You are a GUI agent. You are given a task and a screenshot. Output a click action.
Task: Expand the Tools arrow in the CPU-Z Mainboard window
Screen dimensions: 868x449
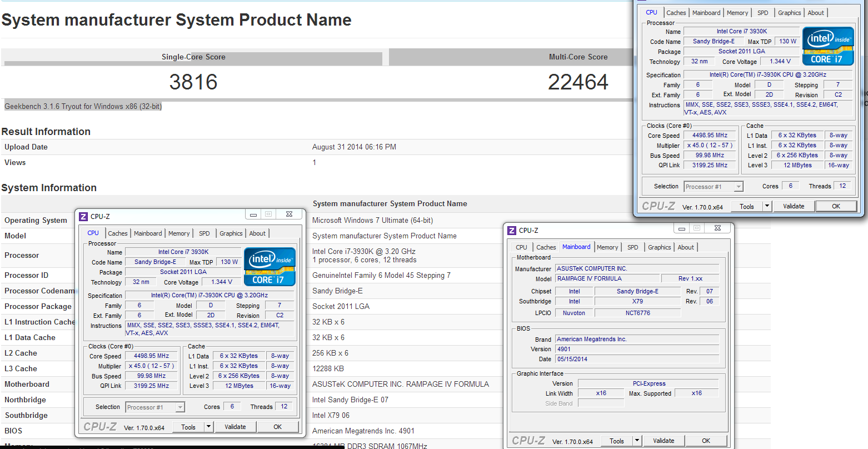pos(637,441)
